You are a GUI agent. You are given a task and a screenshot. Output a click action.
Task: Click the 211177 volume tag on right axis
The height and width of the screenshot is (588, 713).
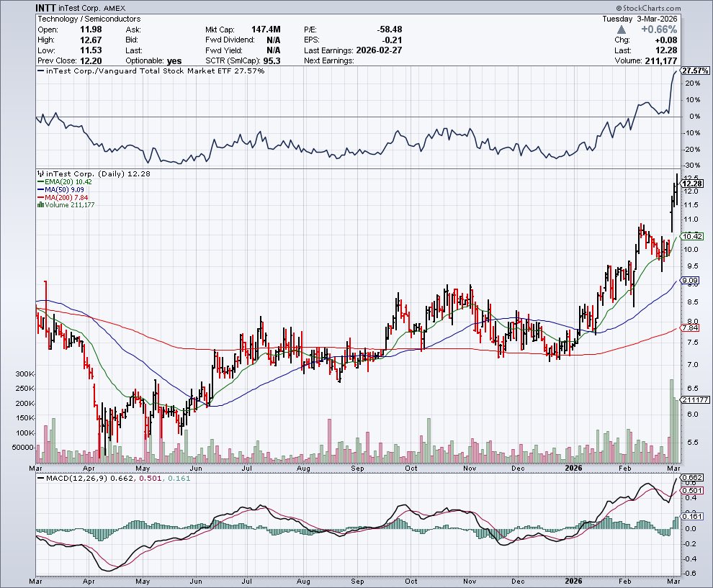[695, 400]
